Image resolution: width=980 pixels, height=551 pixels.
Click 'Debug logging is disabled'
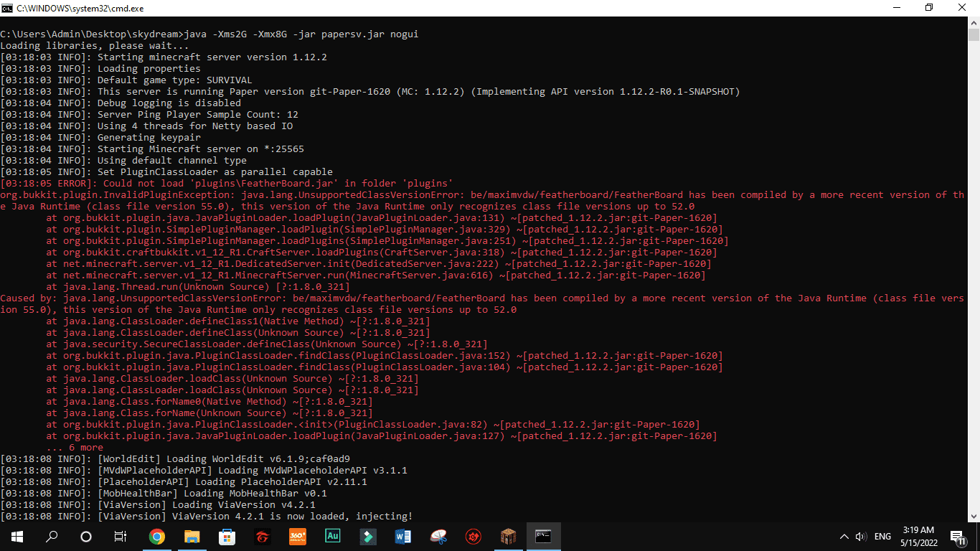coord(169,103)
